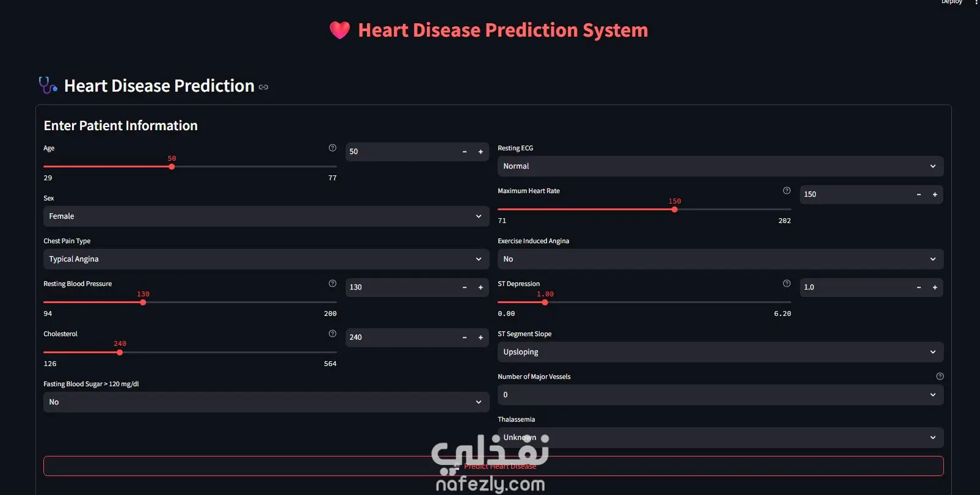
Task: Click the Maximum Heart Rate help icon
Action: (x=786, y=191)
